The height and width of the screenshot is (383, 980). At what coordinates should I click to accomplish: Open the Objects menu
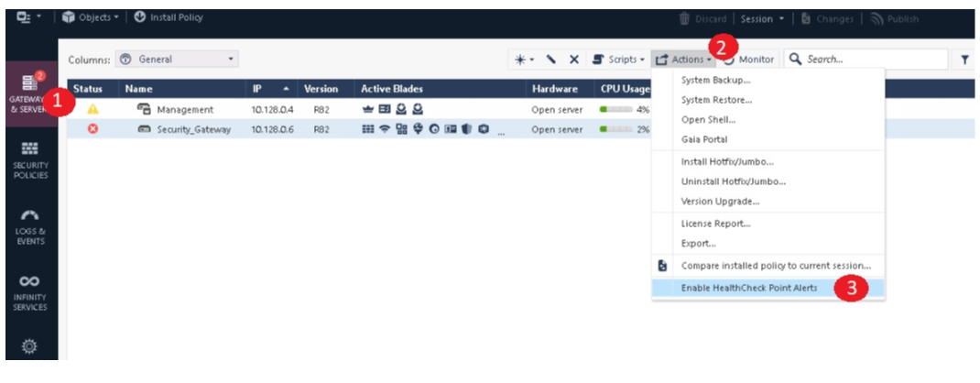(x=91, y=18)
